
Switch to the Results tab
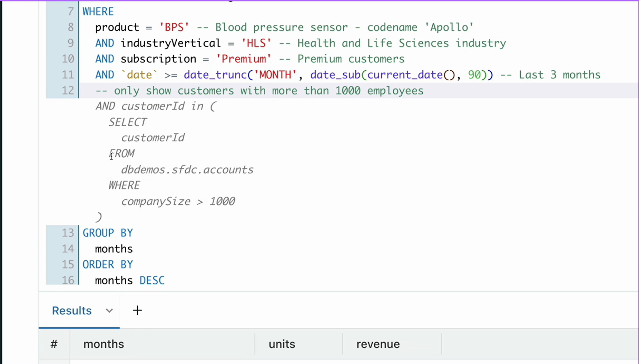coord(72,311)
